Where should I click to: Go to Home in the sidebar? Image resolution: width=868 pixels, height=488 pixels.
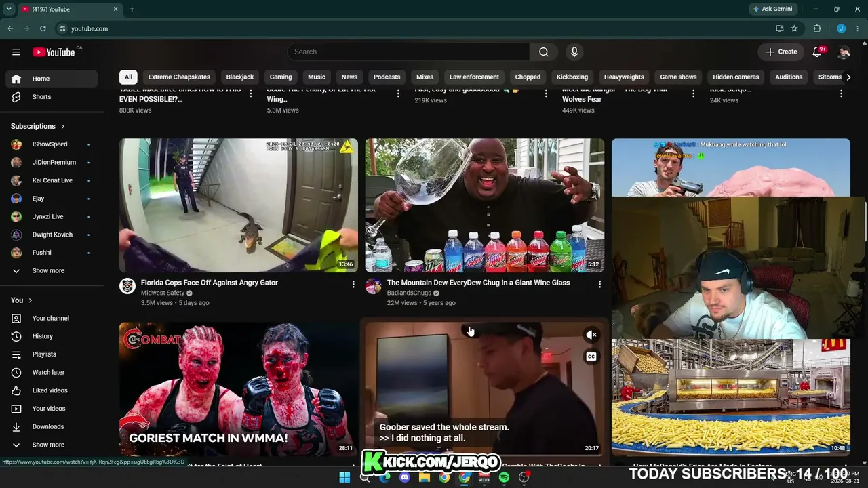(x=52, y=79)
